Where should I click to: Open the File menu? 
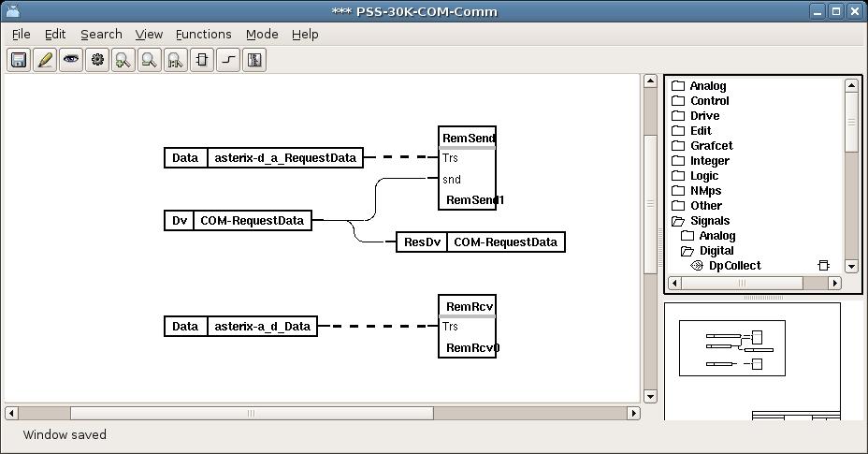click(x=21, y=35)
